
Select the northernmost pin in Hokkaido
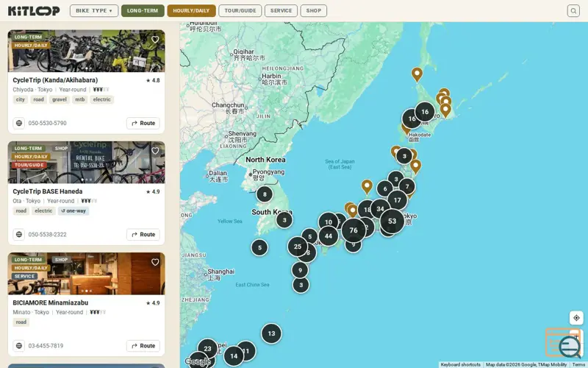point(417,74)
